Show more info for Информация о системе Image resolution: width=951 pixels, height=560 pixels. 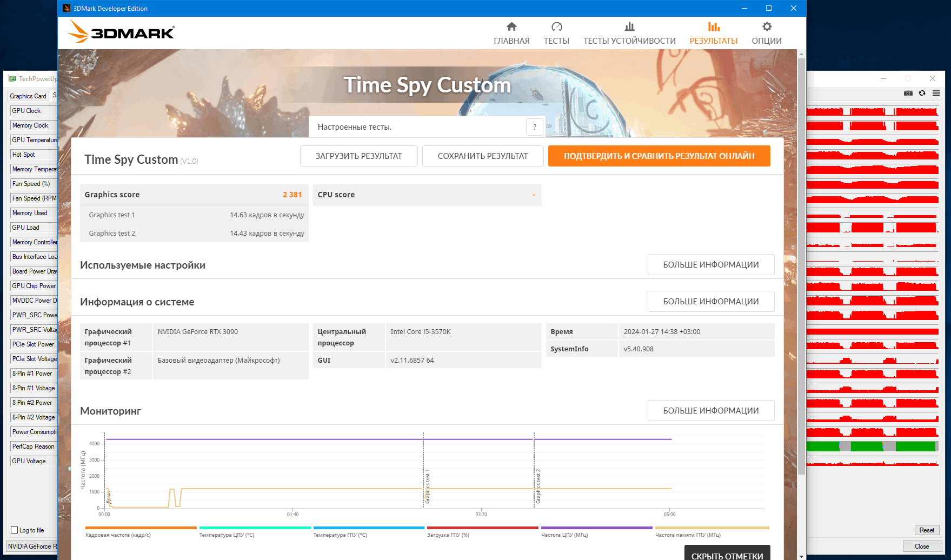tap(711, 302)
